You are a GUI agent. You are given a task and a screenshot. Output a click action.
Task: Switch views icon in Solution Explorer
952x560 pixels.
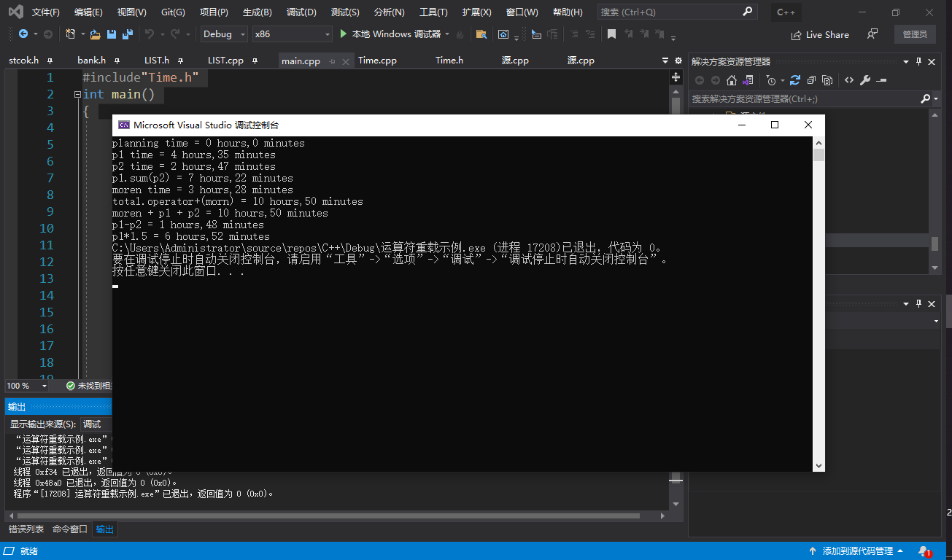748,80
